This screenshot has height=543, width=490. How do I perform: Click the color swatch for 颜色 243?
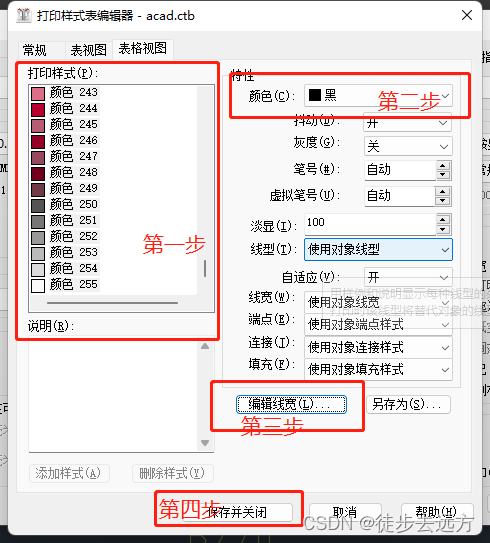point(38,94)
